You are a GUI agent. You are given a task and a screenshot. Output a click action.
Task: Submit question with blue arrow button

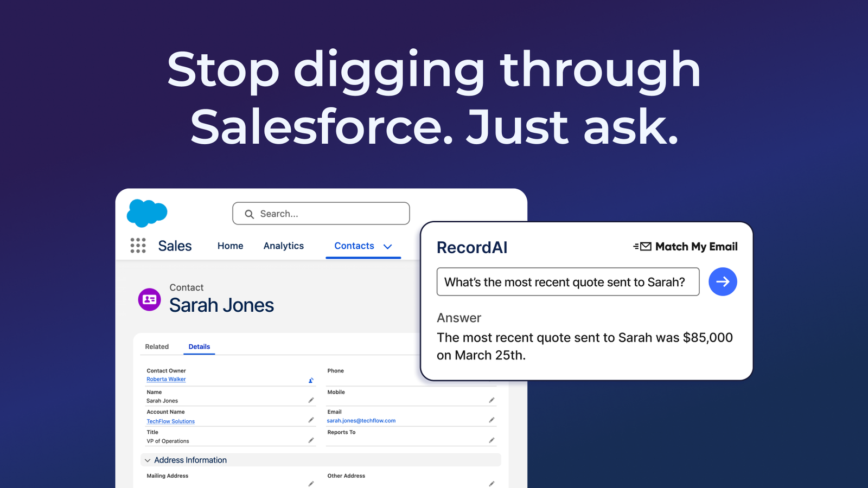(x=723, y=281)
